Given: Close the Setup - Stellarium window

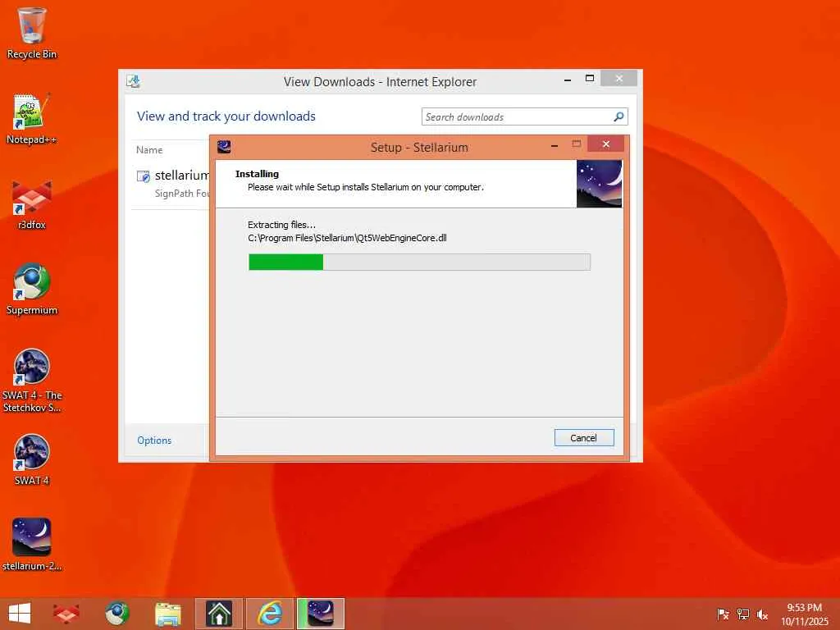Looking at the screenshot, I should click(x=606, y=144).
